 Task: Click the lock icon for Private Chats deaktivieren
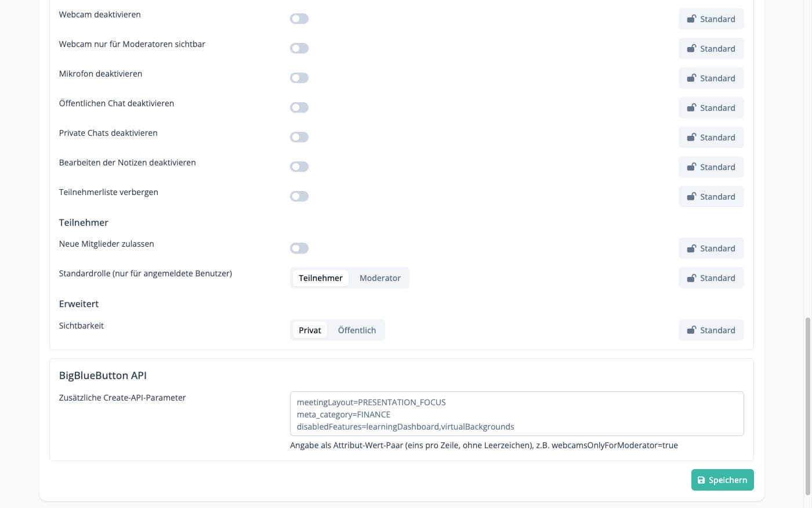pyautogui.click(x=691, y=138)
